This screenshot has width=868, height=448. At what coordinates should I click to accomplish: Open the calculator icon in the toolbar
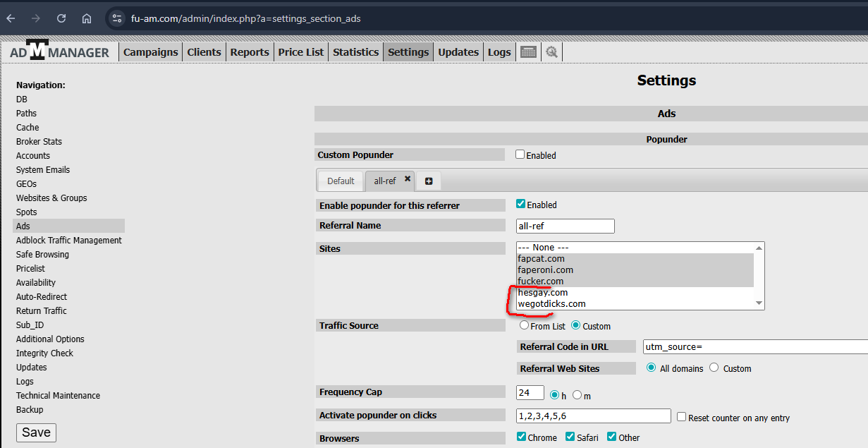point(528,52)
